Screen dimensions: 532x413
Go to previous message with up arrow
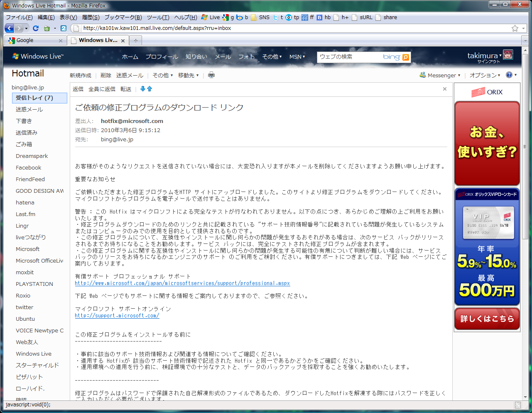tap(150, 89)
